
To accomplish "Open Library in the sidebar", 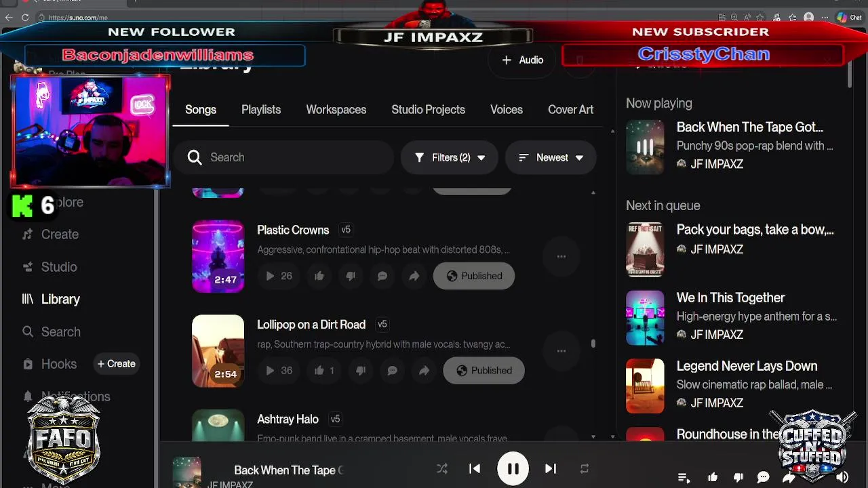I will click(52, 299).
